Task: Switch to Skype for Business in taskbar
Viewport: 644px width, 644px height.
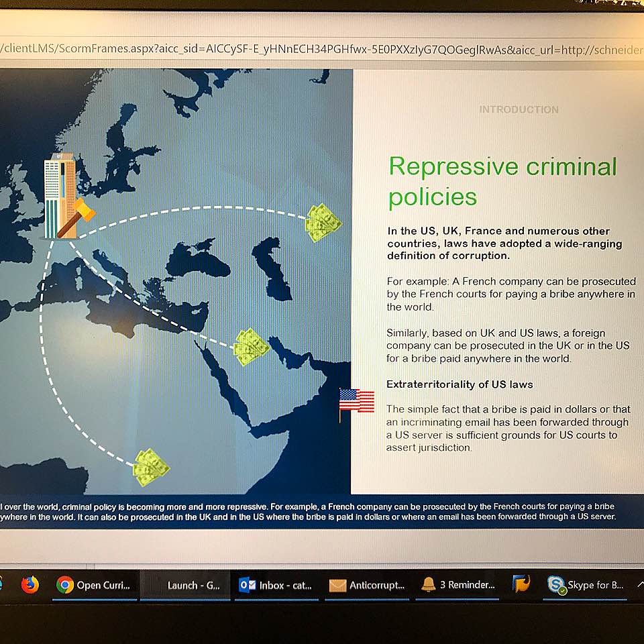Action: pyautogui.click(x=585, y=585)
